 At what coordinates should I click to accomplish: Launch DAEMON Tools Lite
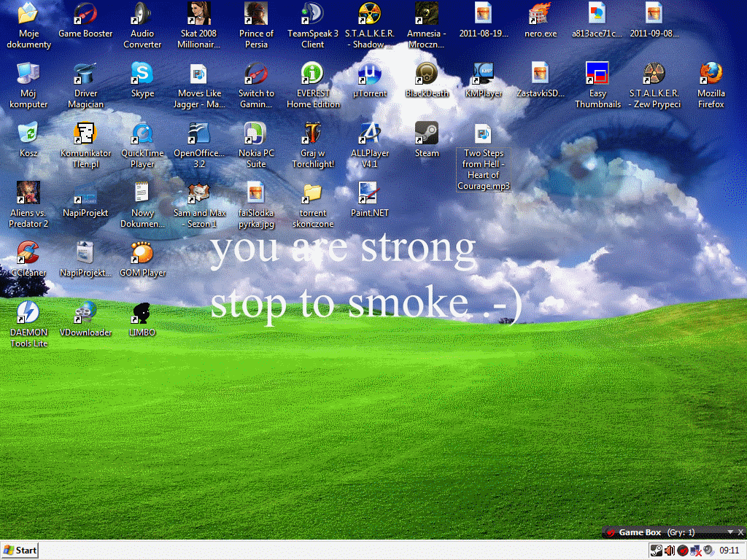[x=28, y=313]
